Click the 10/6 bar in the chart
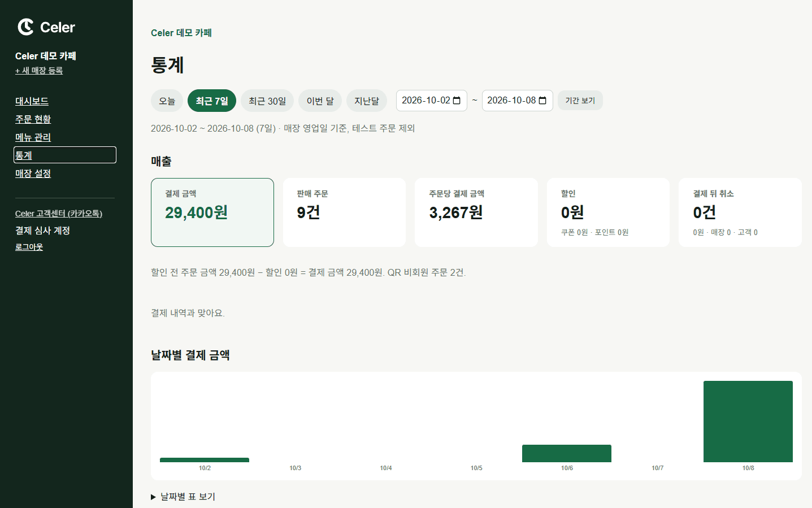Viewport: 812px width, 508px height. (x=567, y=454)
